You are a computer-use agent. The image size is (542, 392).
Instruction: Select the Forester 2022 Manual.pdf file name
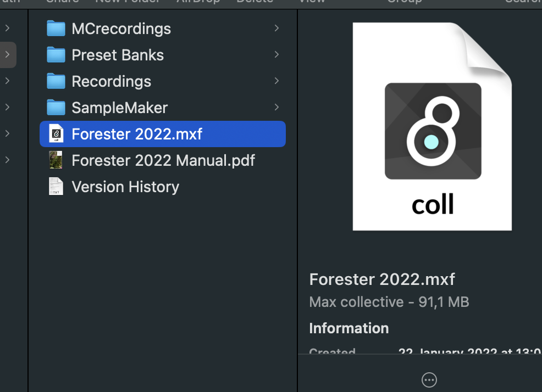[163, 161]
